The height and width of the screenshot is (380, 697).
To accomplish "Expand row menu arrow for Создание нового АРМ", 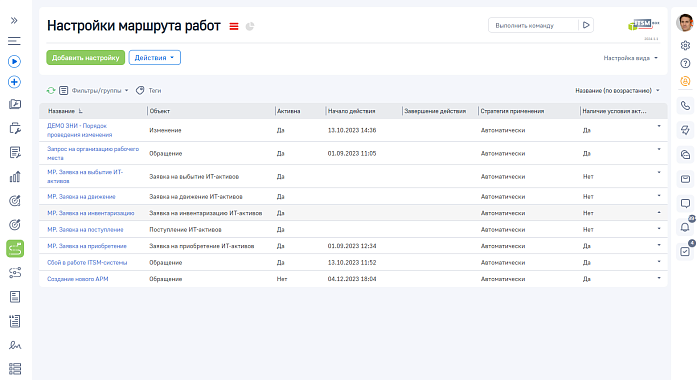I will click(x=659, y=278).
